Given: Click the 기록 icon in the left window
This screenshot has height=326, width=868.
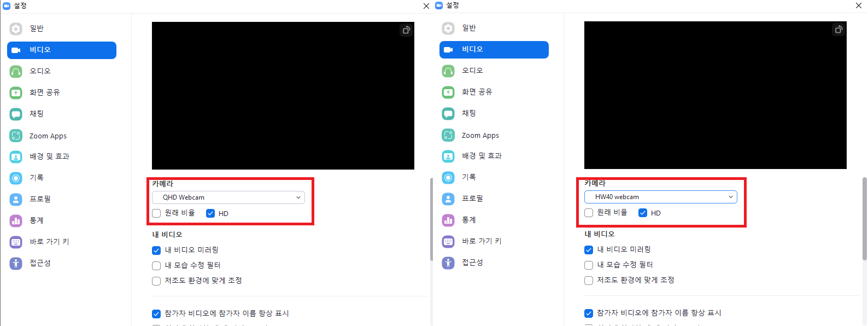Looking at the screenshot, I should [16, 178].
